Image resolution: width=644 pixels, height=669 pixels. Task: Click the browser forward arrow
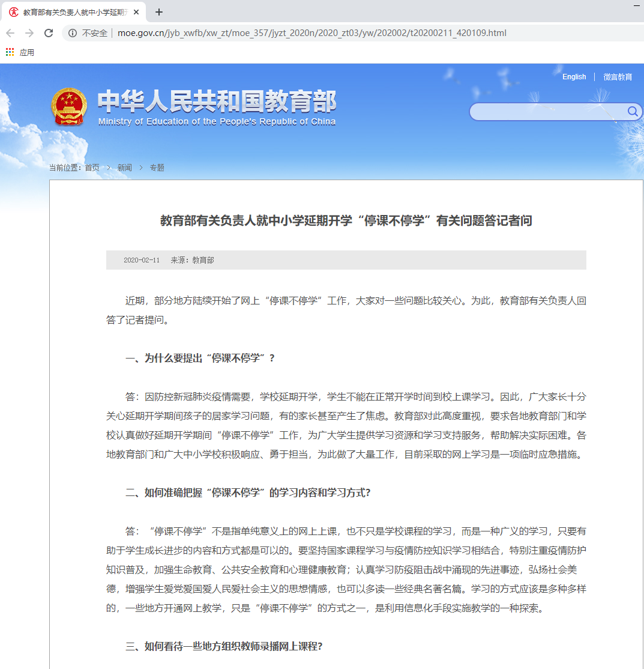pyautogui.click(x=29, y=33)
